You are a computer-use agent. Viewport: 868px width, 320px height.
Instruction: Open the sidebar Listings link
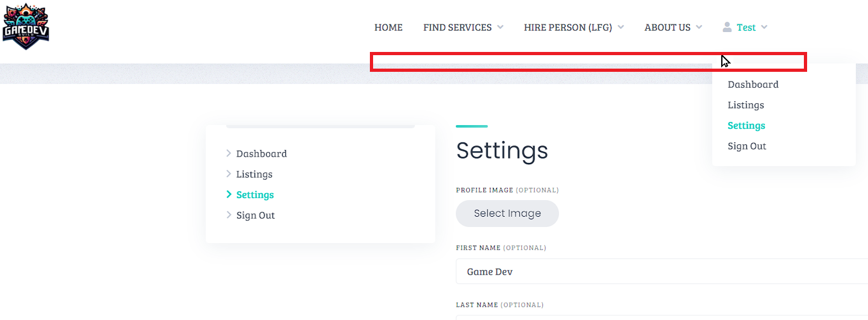coord(255,174)
